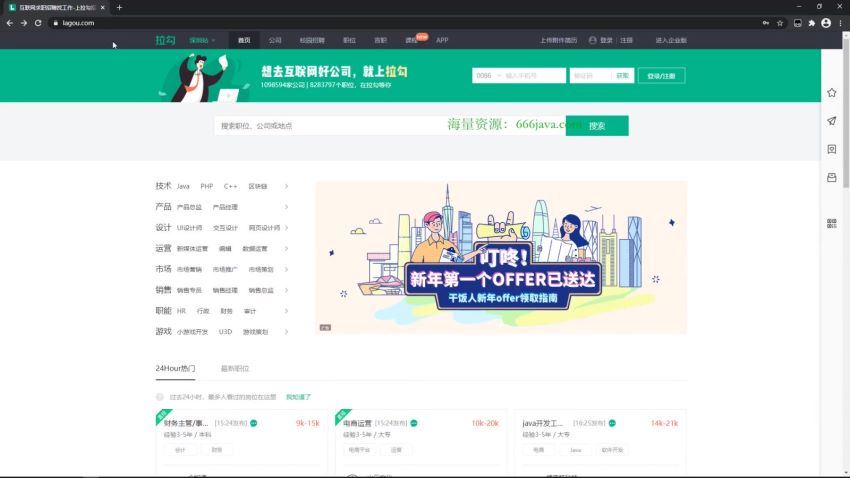Expand the 职能 category arrow
The height and width of the screenshot is (478, 850).
[x=286, y=311]
